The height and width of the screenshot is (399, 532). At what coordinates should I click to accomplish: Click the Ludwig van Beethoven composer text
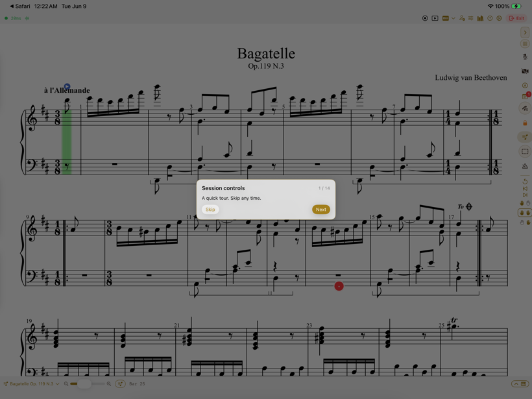[x=471, y=78]
